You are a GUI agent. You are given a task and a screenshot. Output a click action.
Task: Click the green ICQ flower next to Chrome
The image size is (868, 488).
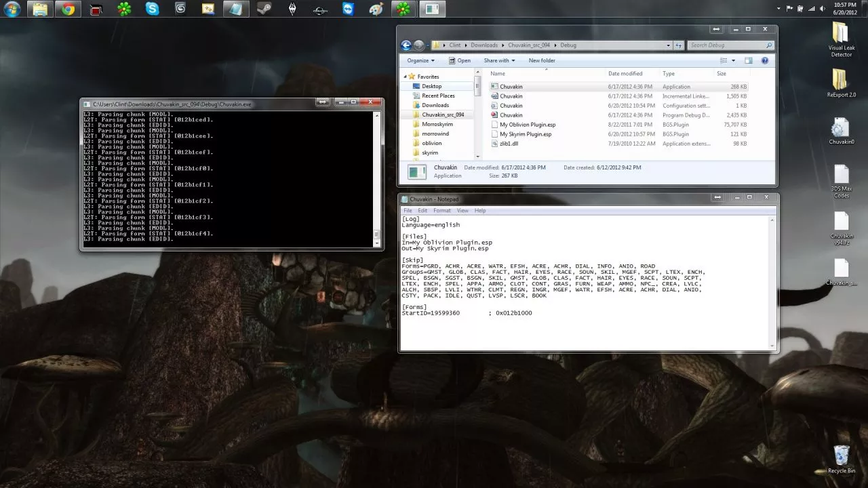(124, 9)
